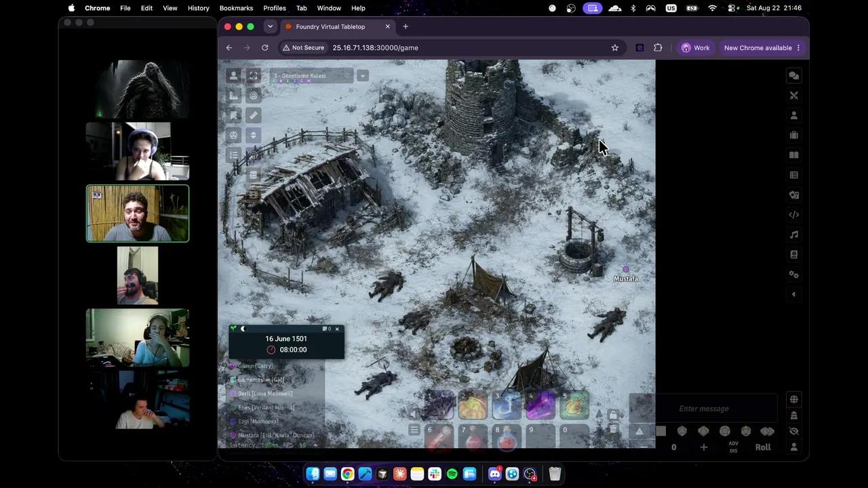The height and width of the screenshot is (488, 868).
Task: Expand the players list caret
Action: tap(315, 445)
